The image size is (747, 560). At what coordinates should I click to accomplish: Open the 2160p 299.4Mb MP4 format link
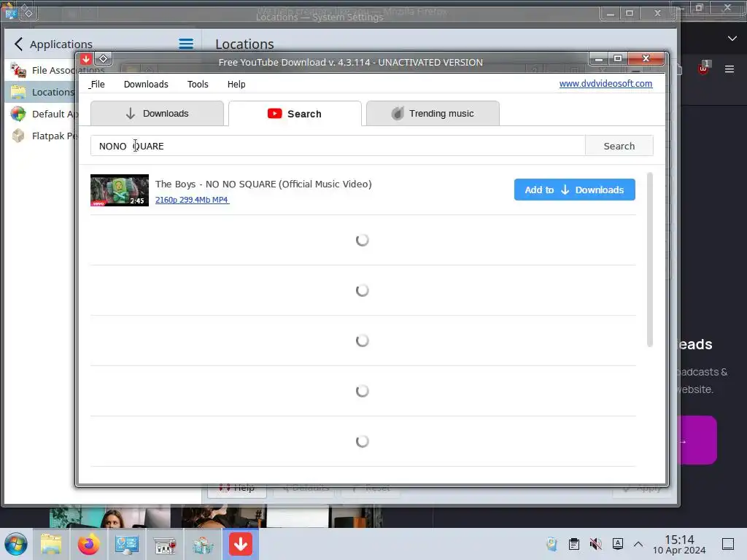(192, 200)
